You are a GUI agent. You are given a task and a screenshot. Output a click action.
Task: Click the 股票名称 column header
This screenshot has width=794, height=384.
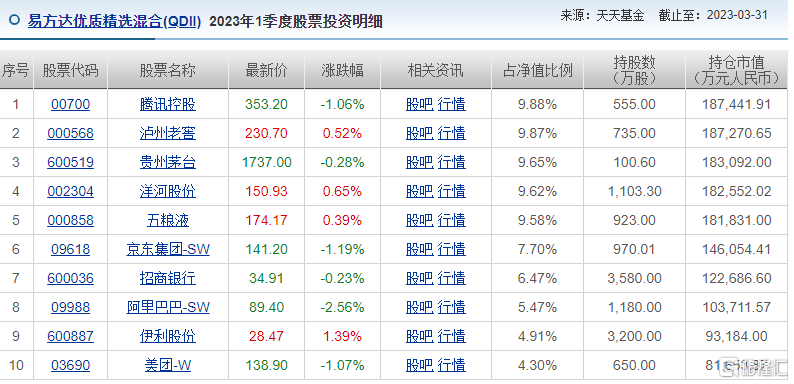click(168, 70)
